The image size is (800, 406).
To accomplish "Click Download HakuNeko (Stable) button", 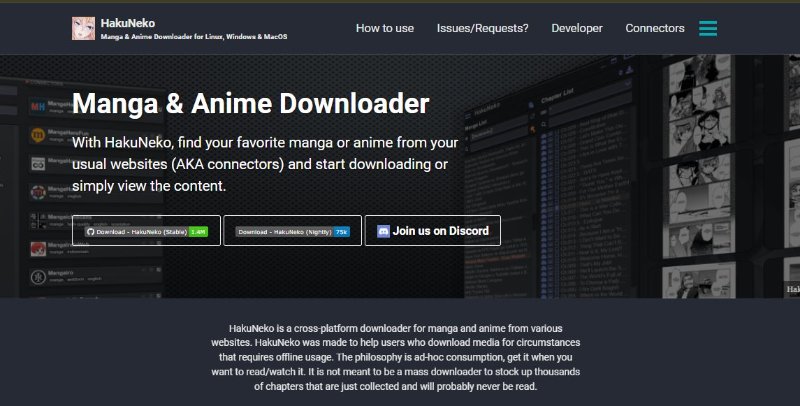I will click(146, 231).
